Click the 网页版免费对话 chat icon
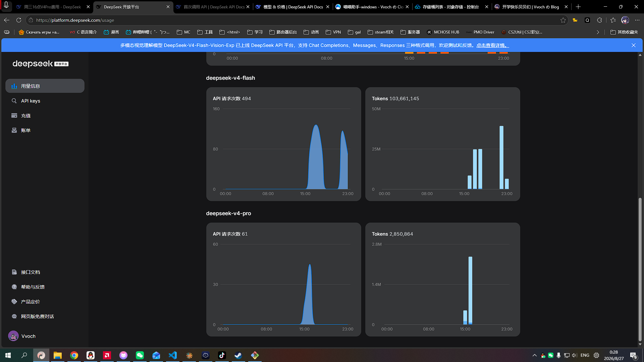 [14, 316]
